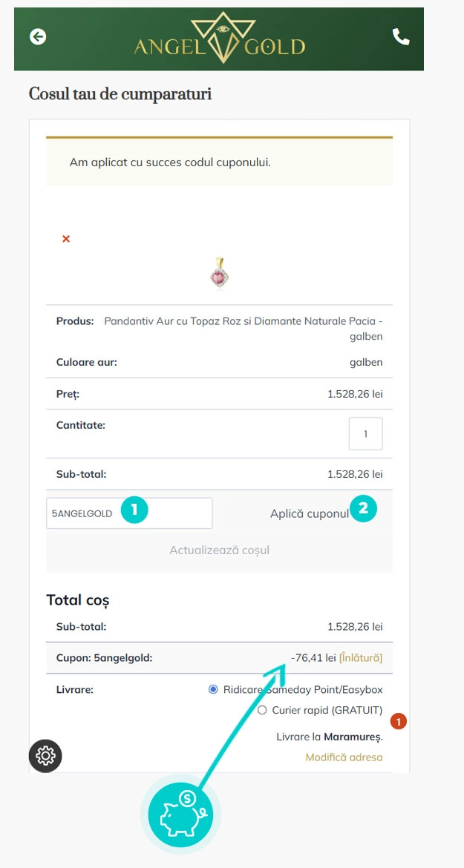Open the Angel Gold logo homepage
464x868 pixels.
(219, 39)
